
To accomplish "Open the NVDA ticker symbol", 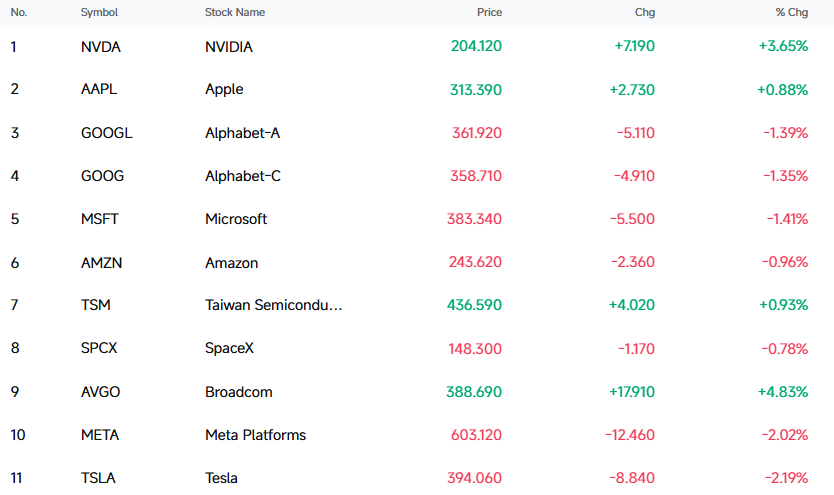I will 101,47.
